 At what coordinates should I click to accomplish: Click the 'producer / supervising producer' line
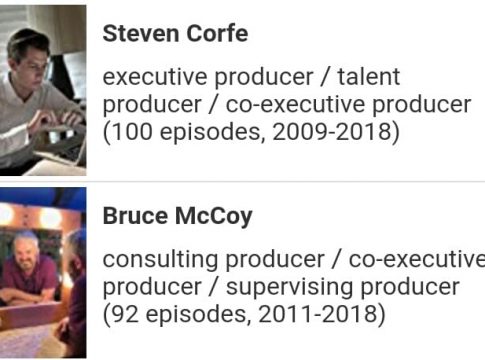pyautogui.click(x=281, y=287)
